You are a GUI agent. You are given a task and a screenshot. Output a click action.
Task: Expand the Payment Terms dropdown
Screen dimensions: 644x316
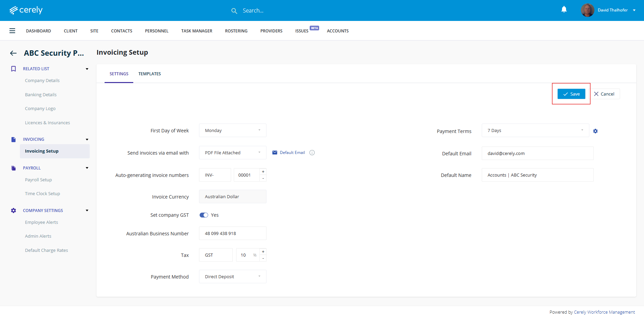tap(535, 130)
